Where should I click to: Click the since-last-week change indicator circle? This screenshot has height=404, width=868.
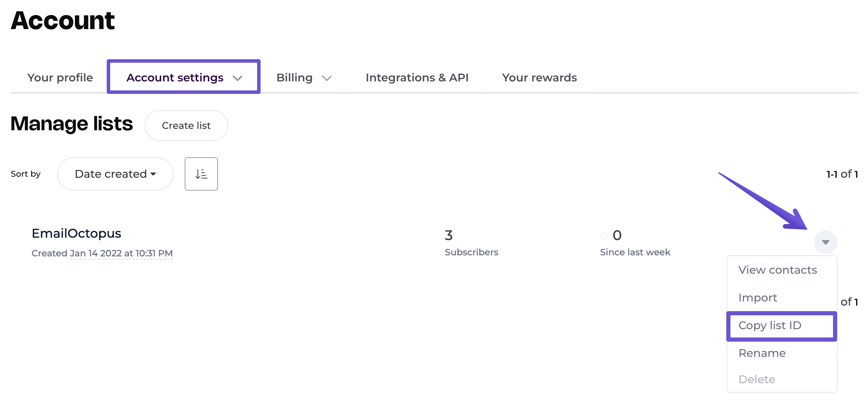(603, 236)
